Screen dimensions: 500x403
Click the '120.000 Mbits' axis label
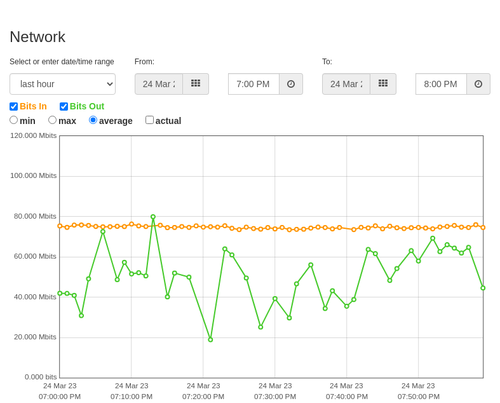coord(33,135)
